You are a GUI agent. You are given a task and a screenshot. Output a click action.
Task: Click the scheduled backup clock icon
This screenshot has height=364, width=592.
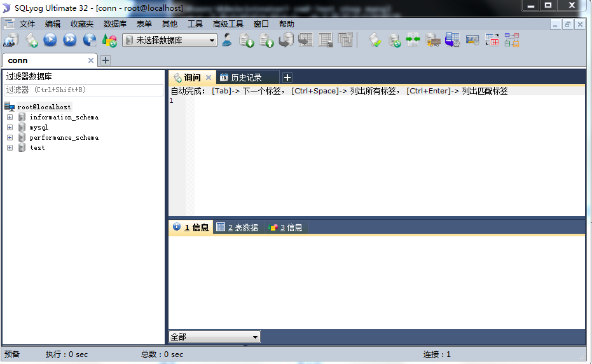tap(452, 40)
